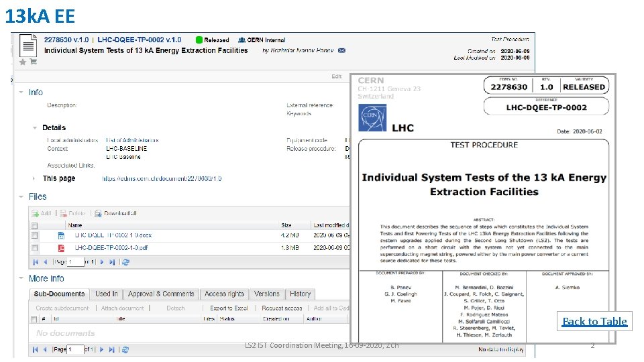The width and height of the screenshot is (644, 362).
Task: Click the Edit button
Action: click(x=336, y=76)
